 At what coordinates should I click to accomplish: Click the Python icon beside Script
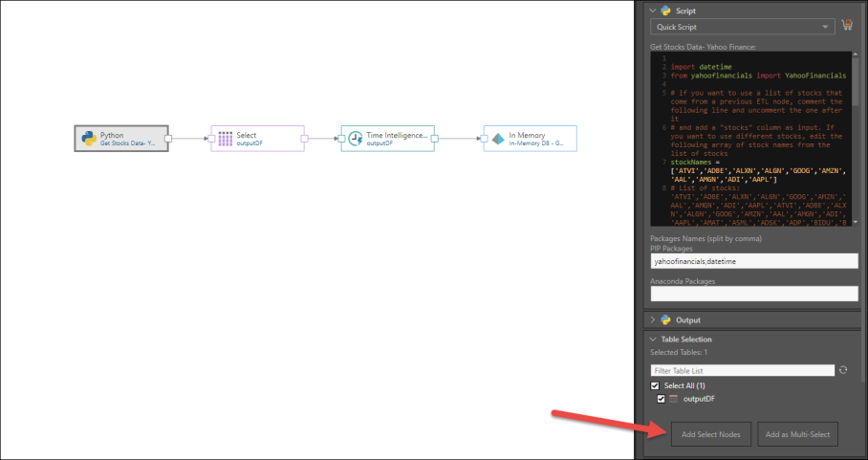click(x=666, y=11)
